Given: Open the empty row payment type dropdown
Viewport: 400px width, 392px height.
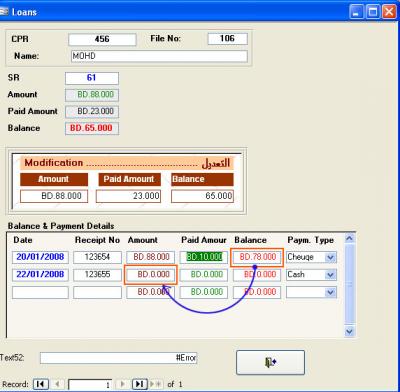Looking at the screenshot, I should 330,292.
